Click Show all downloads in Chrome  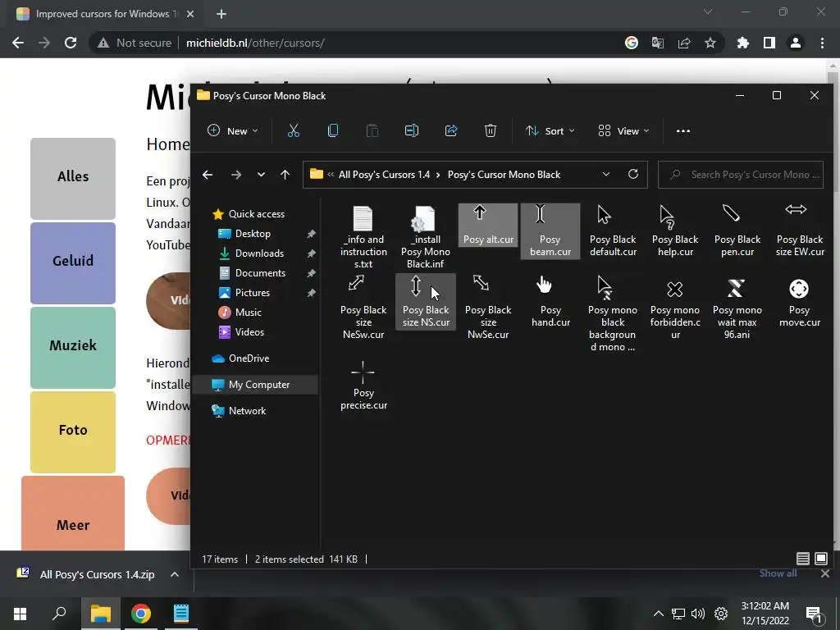click(x=778, y=573)
